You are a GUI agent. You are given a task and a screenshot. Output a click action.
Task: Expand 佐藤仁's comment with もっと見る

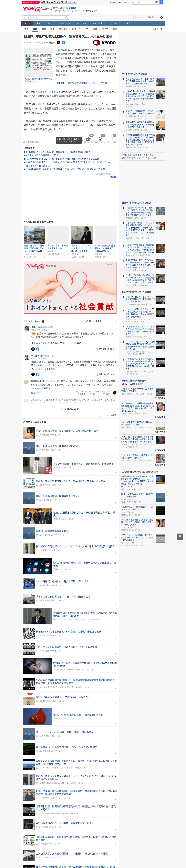(x=76, y=343)
